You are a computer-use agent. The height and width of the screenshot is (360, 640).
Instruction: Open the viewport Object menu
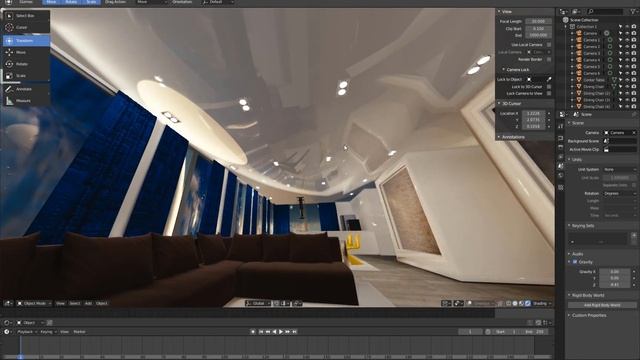click(x=102, y=303)
